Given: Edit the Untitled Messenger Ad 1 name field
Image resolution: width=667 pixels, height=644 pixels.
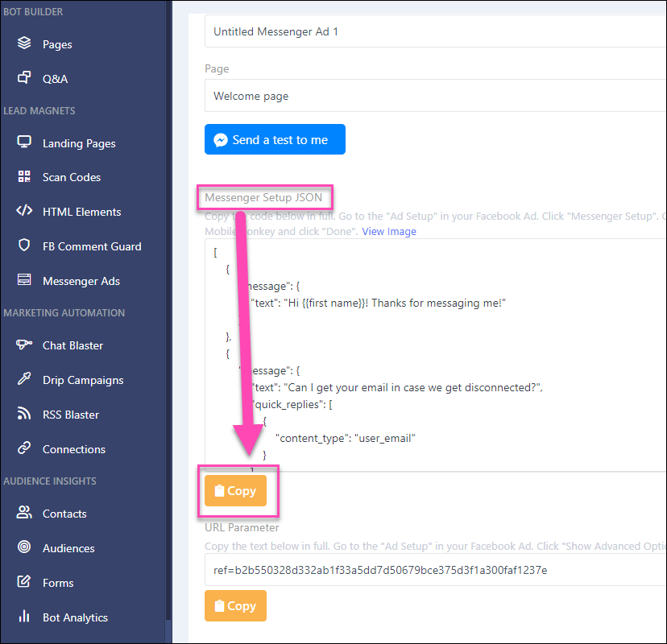Looking at the screenshot, I should click(436, 31).
